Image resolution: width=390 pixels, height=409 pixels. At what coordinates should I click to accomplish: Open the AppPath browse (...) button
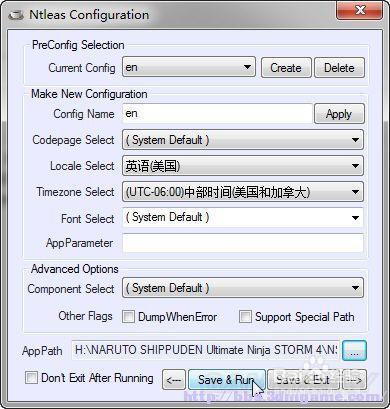354,350
